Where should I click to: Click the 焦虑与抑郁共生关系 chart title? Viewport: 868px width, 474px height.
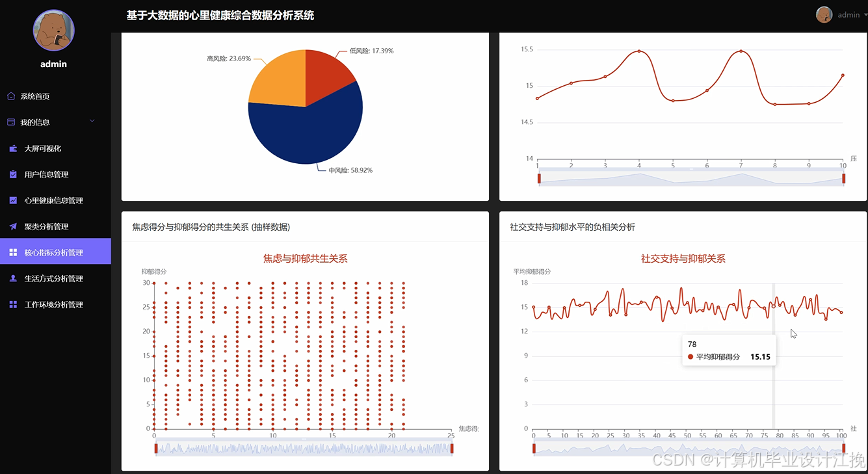coord(305,259)
